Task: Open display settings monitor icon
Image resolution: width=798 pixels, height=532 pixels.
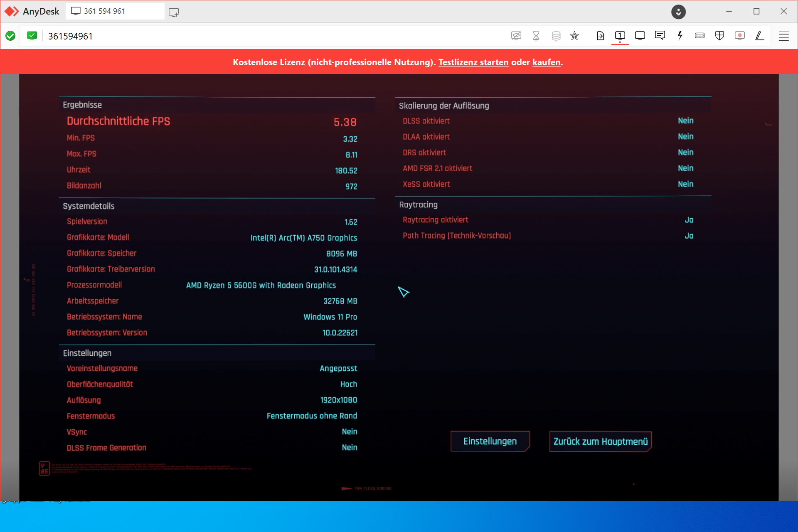Action: [640, 36]
